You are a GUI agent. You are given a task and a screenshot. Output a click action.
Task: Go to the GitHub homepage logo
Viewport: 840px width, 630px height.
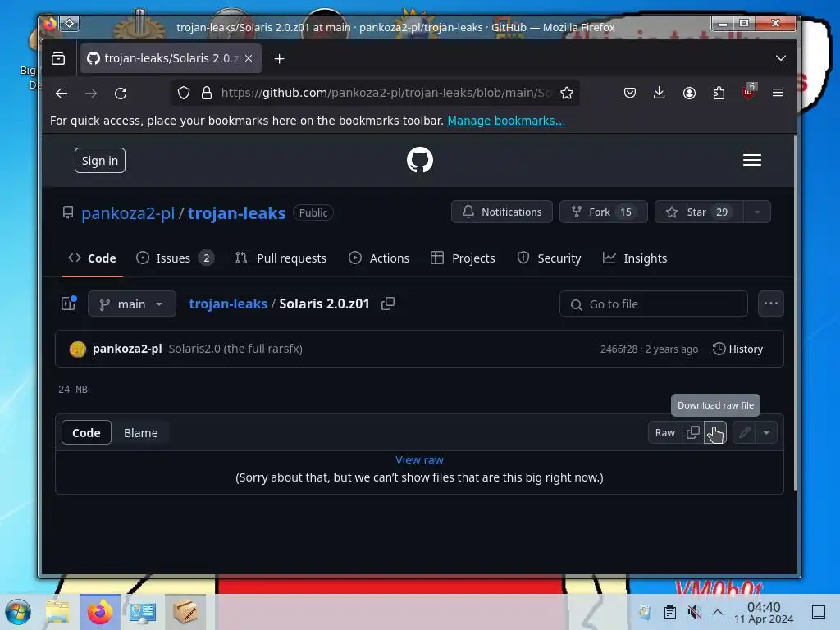(419, 160)
